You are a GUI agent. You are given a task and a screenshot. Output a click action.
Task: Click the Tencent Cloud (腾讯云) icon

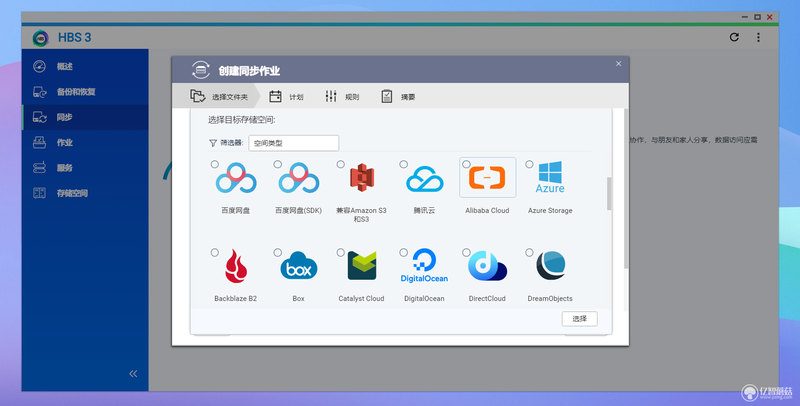(x=424, y=179)
